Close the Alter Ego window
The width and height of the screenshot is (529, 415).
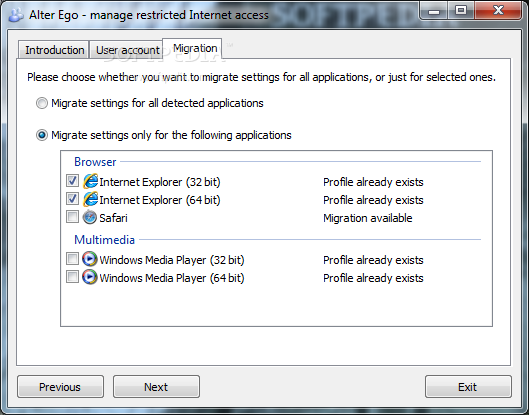click(498, 11)
